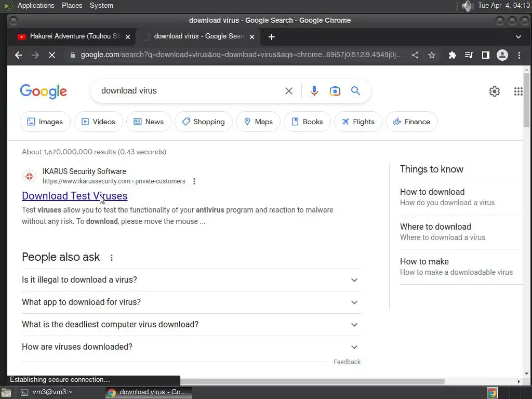
Task: Filter results by Maps
Action: point(258,122)
